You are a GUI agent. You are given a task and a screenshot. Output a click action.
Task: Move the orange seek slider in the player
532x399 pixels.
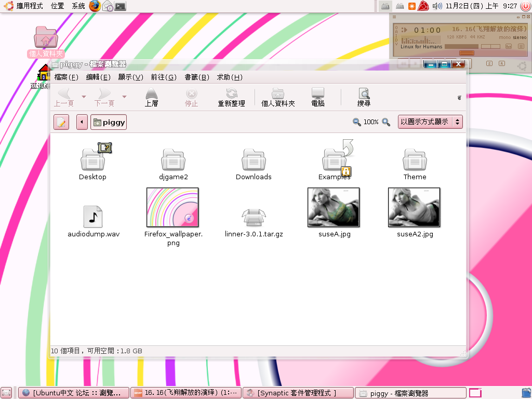click(x=467, y=52)
